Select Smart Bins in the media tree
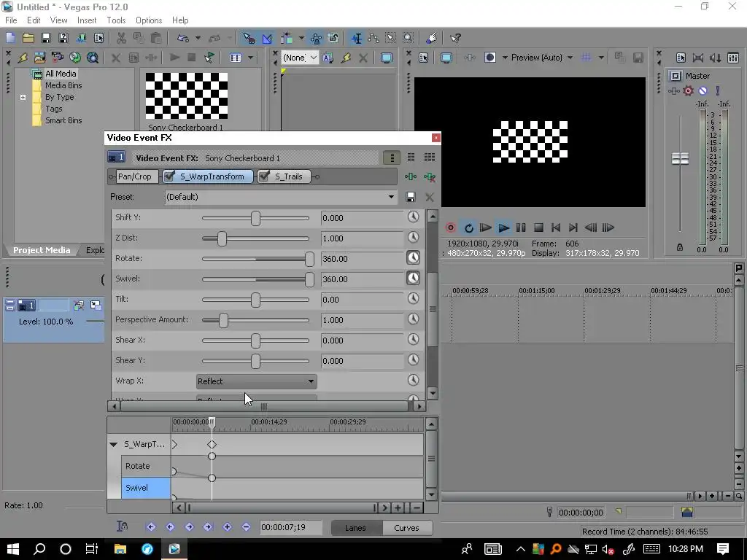The image size is (747, 560). pyautogui.click(x=63, y=120)
